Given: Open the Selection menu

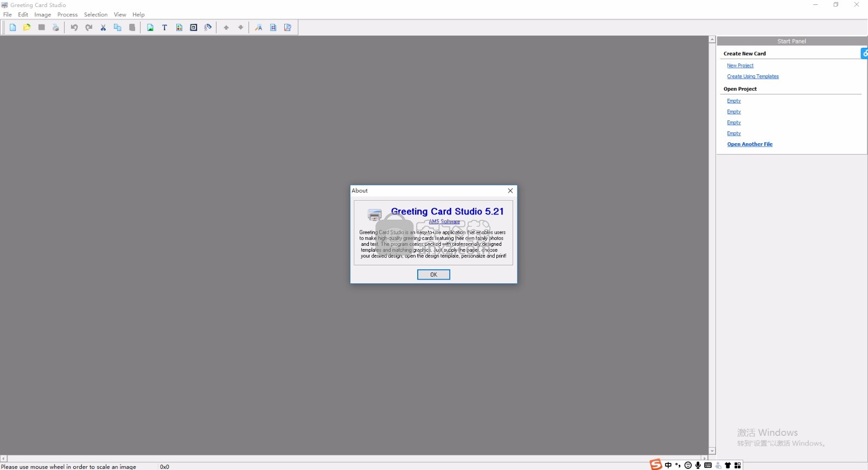Looking at the screenshot, I should pyautogui.click(x=95, y=15).
